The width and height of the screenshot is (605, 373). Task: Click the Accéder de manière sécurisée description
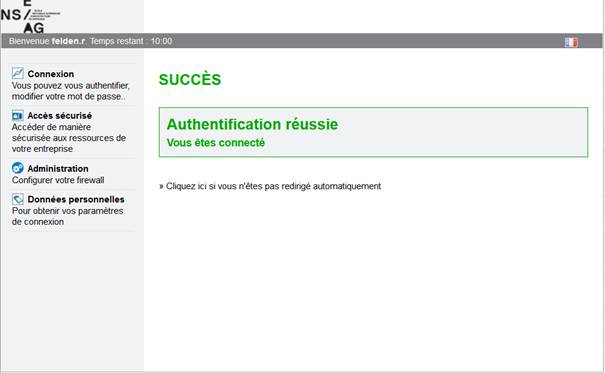[69, 138]
